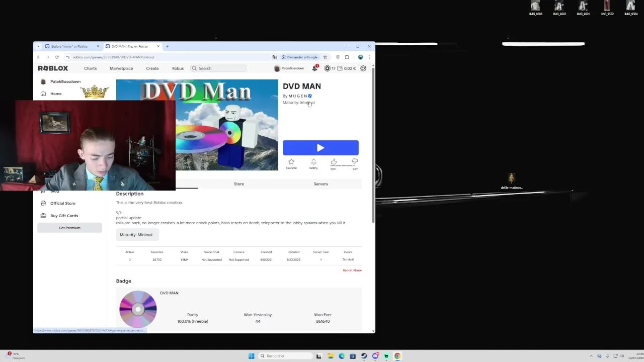Click the Buy Gift Cards sidebar icon
Screen dimensions: 644x362
pyautogui.click(x=43, y=216)
